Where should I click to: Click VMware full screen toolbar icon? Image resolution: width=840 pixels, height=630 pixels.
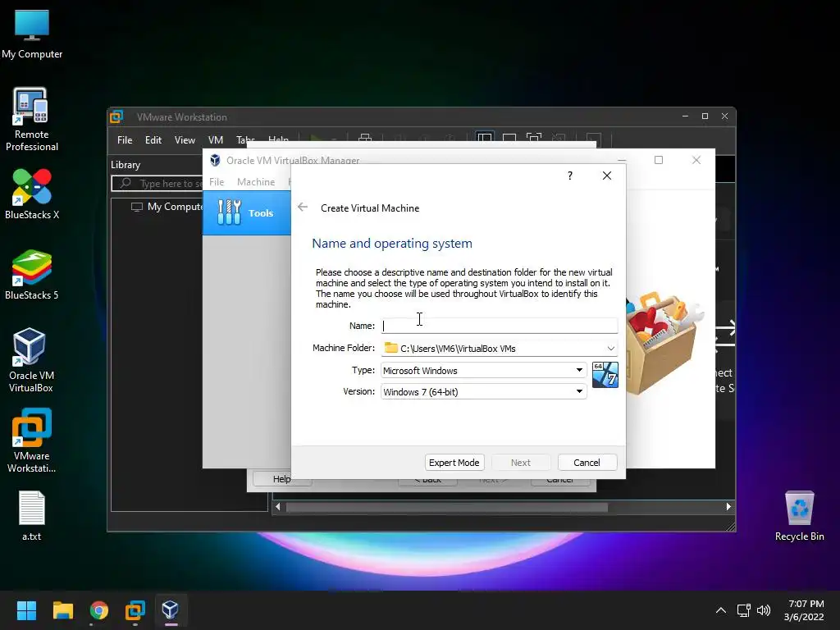(534, 138)
